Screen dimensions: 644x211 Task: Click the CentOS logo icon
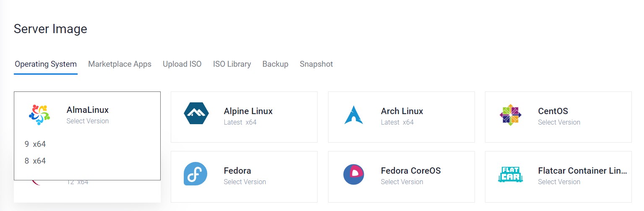click(x=510, y=115)
